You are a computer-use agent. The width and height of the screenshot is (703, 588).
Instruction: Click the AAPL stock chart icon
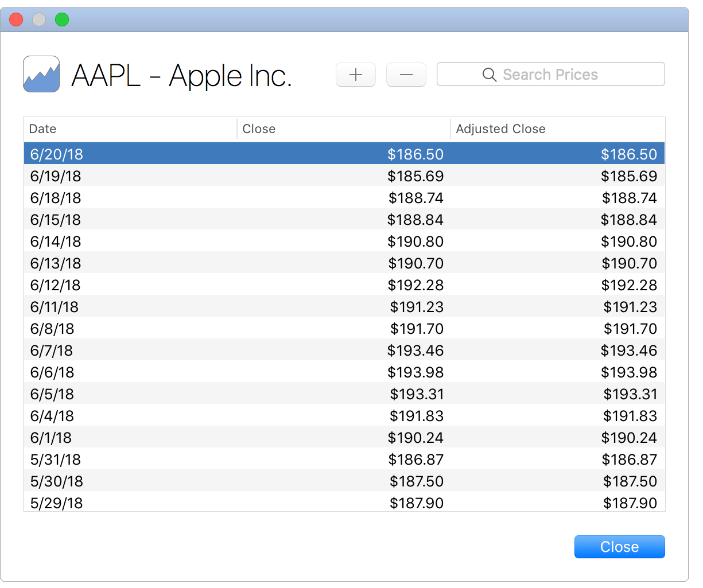41,74
